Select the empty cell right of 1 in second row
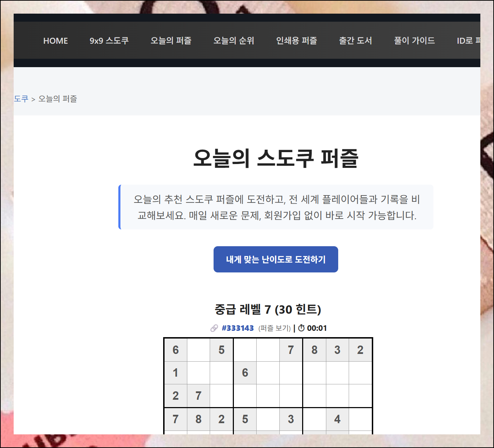The height and width of the screenshot is (448, 494). (x=199, y=373)
